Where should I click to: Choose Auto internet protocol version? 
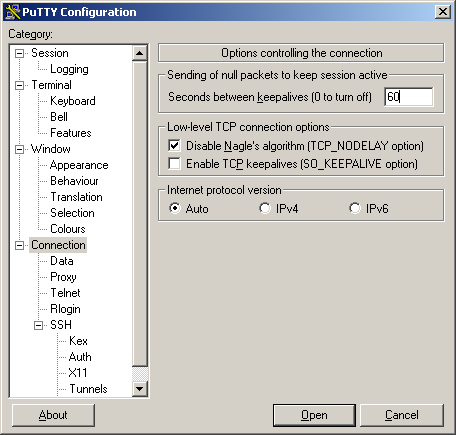click(175, 208)
